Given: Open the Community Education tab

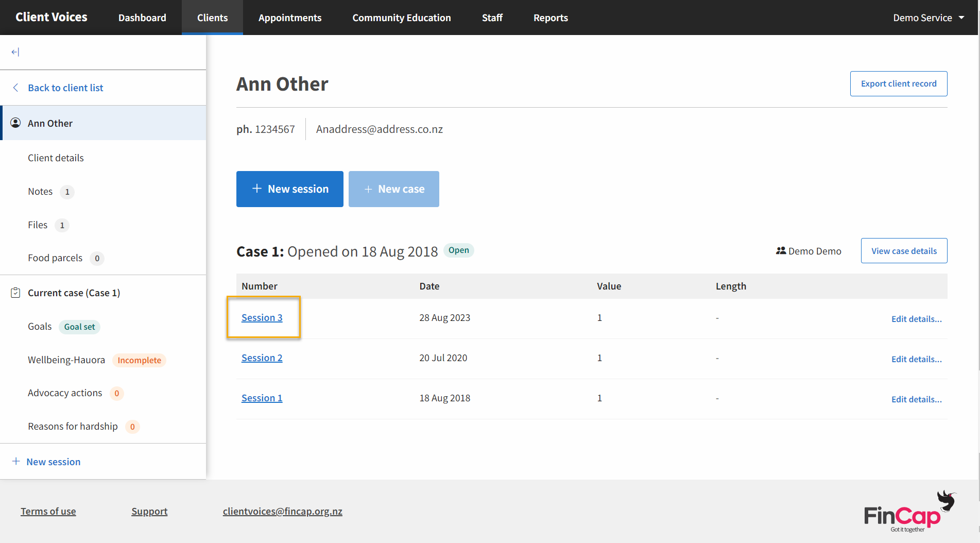Looking at the screenshot, I should coord(402,18).
